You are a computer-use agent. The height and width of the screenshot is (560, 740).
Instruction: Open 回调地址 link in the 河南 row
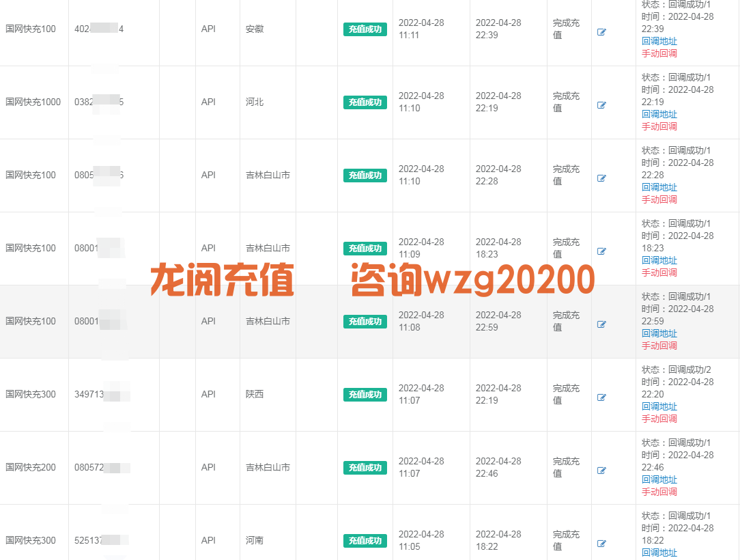click(659, 552)
